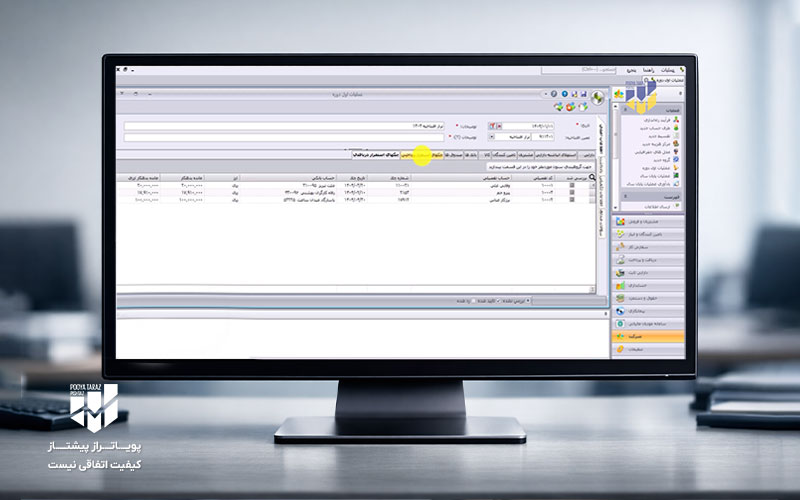
Task: Open فرآیند راه‌اندازی in operations list
Action: coord(658,119)
